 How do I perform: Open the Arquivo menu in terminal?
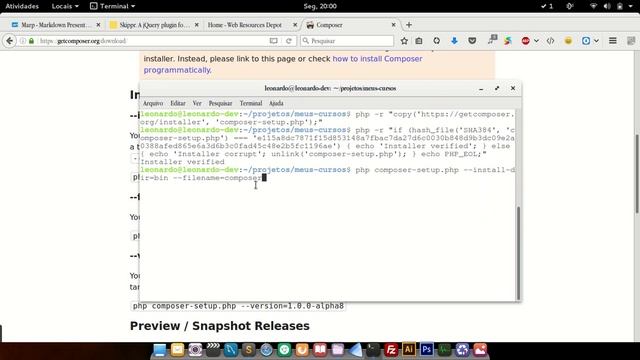click(153, 103)
